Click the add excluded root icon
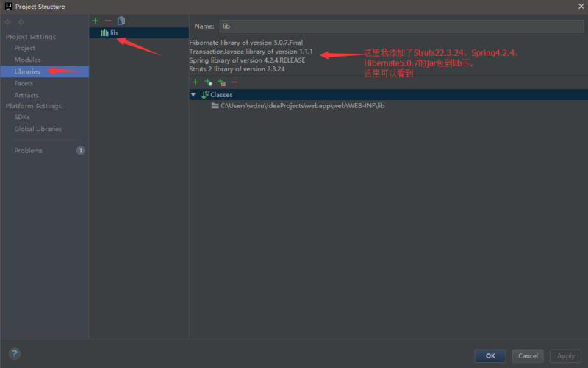Screen dimensions: 588x368 [x=221, y=82]
